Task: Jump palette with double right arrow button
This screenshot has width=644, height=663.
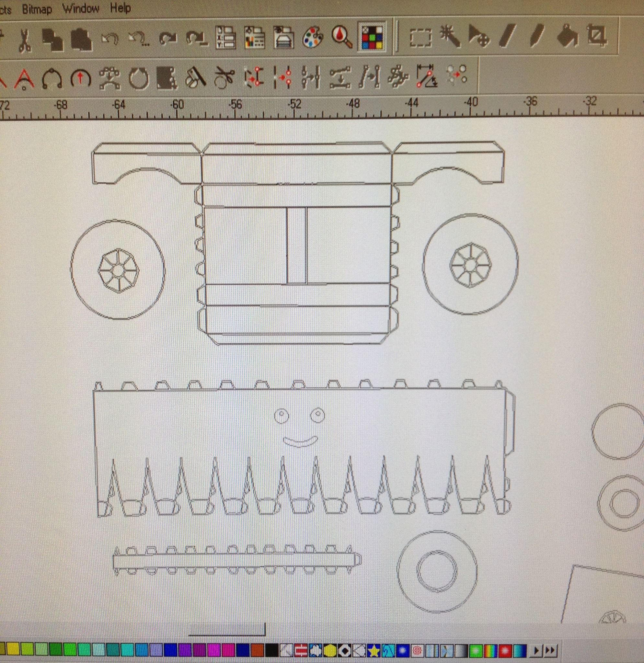Action: pos(550,650)
